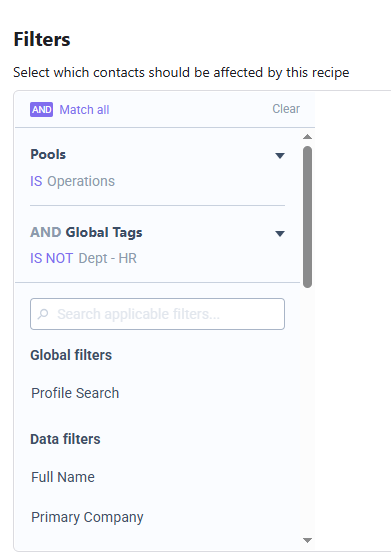Click the scrollbar up arrow
Image resolution: width=391 pixels, height=554 pixels.
[307, 137]
